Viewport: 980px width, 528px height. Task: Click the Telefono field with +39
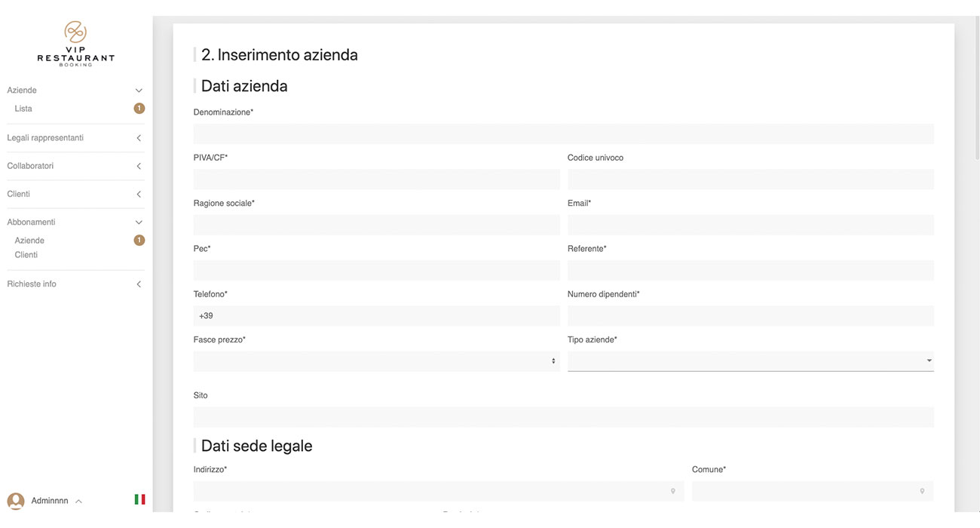pyautogui.click(x=376, y=316)
